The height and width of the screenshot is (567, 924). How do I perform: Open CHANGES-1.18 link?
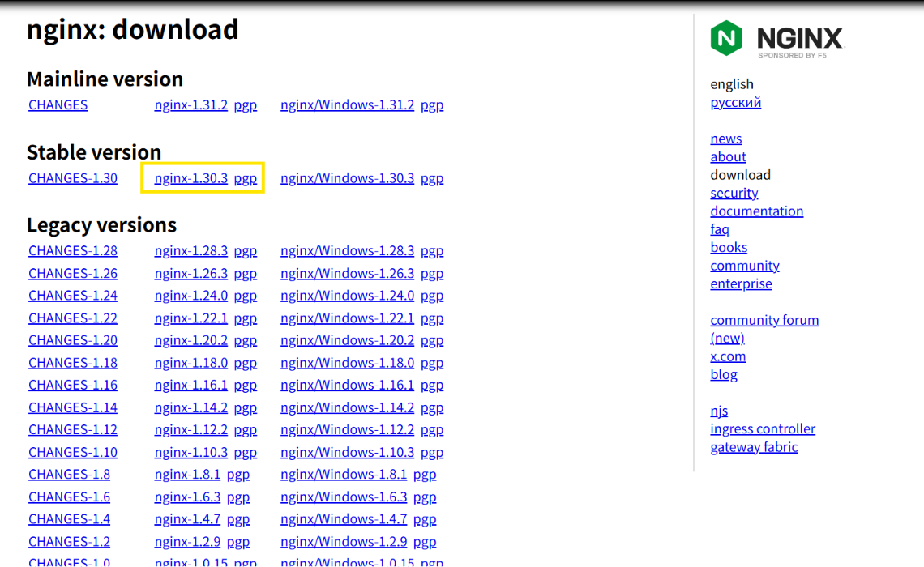point(73,363)
